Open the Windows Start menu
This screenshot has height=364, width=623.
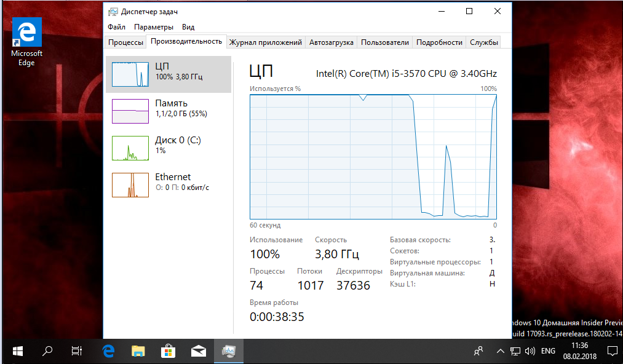[17, 351]
